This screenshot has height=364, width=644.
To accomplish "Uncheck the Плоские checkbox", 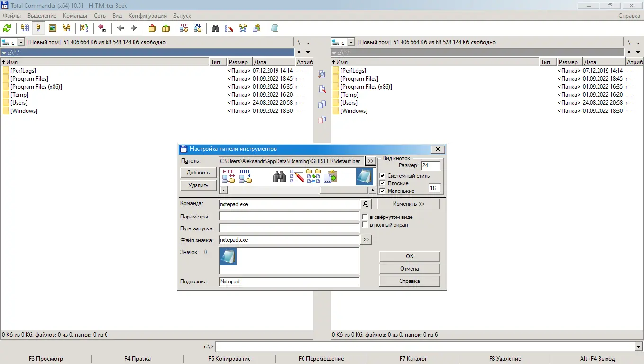I will click(383, 183).
